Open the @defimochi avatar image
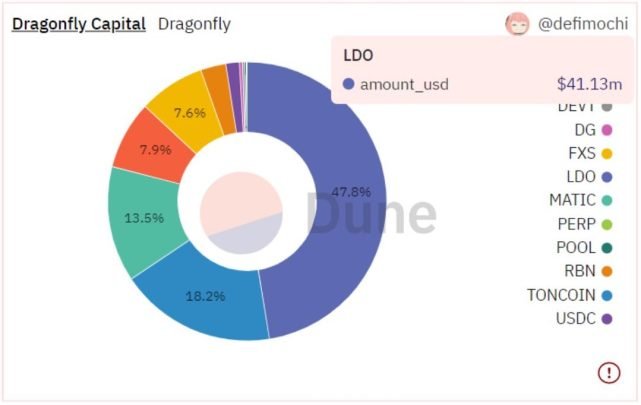This screenshot has width=641, height=405. tap(517, 24)
